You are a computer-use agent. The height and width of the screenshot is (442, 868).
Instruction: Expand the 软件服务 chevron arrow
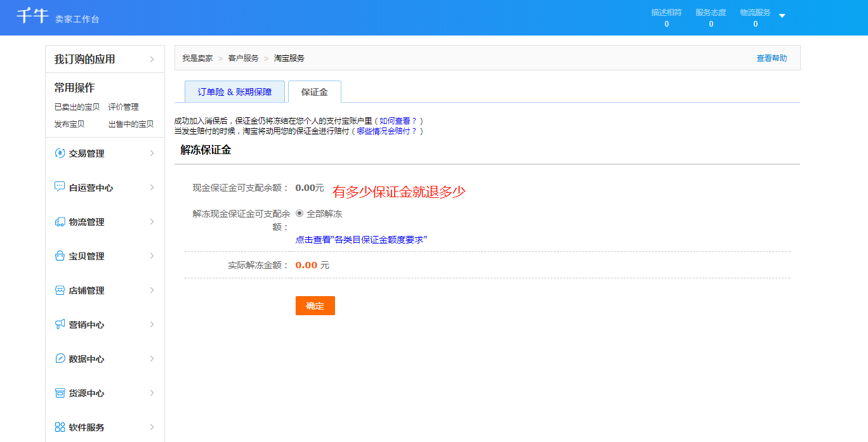tap(152, 427)
